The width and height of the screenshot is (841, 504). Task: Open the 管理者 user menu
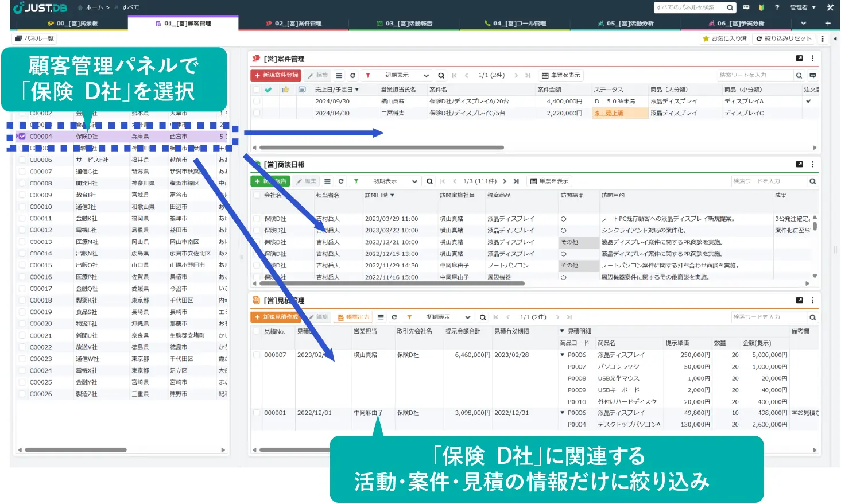click(x=803, y=7)
